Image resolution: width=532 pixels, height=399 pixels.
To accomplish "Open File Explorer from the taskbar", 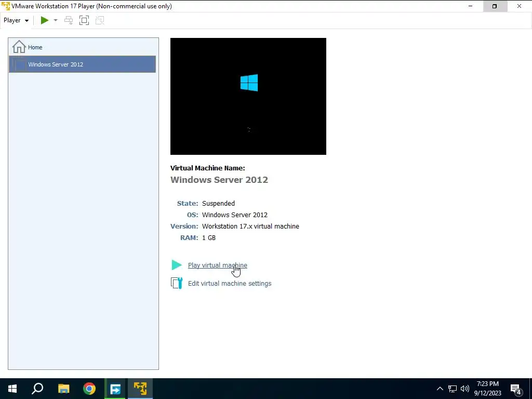I will coord(63,389).
